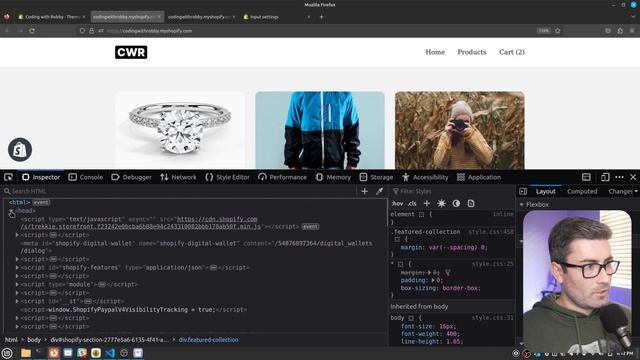The height and width of the screenshot is (360, 640).
Task: Expand the type=module script node
Action: 17,284
